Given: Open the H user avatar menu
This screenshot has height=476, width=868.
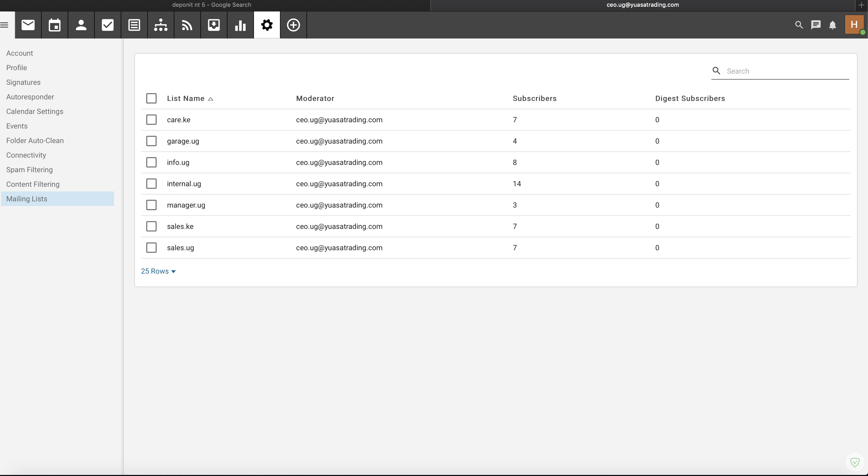Looking at the screenshot, I should pyautogui.click(x=854, y=25).
